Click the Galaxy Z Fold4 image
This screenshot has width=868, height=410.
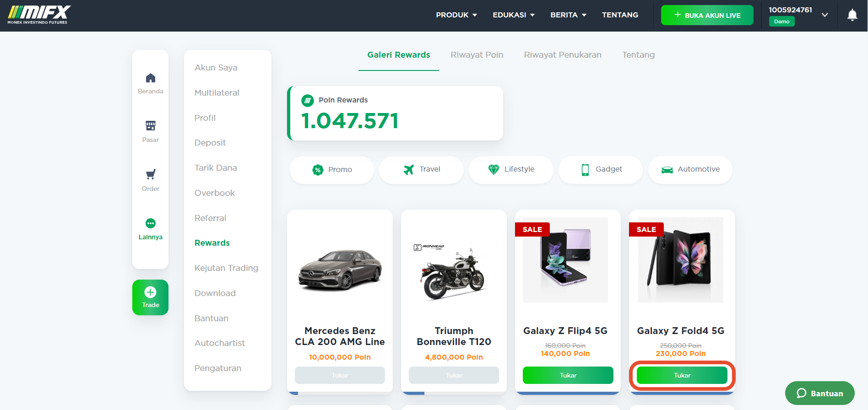pos(681,260)
